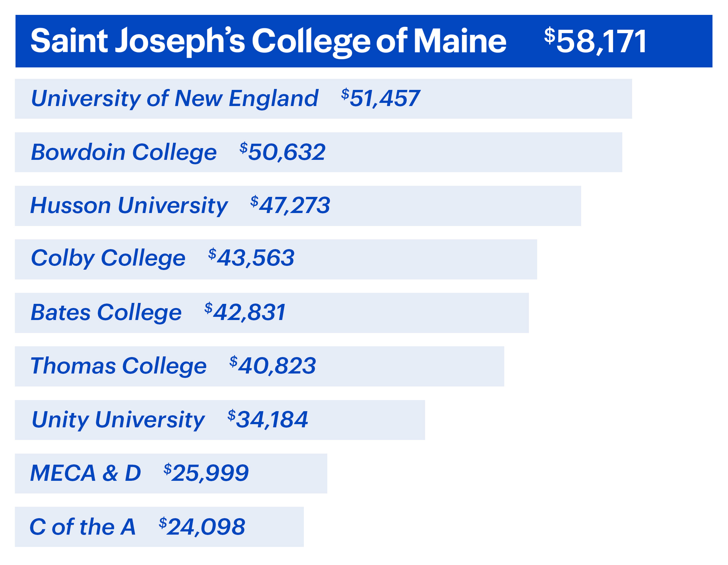
Task: Click the Colby College label
Action: coord(108,259)
